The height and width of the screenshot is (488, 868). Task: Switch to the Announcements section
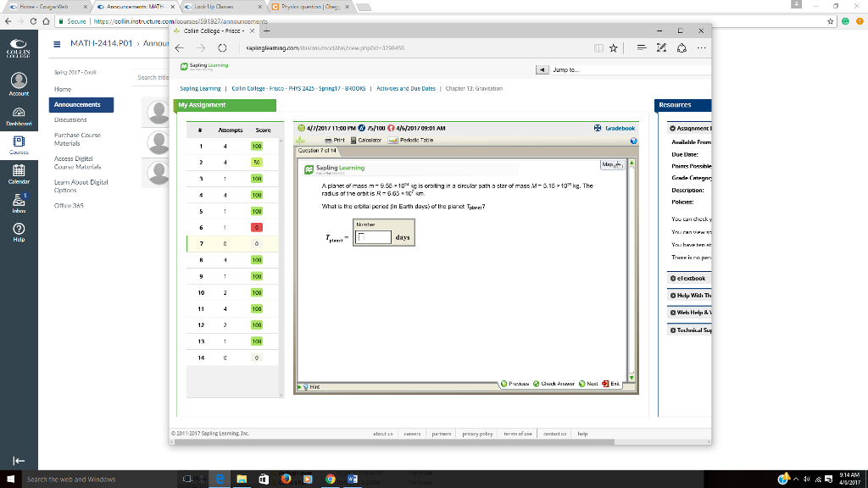pos(78,105)
